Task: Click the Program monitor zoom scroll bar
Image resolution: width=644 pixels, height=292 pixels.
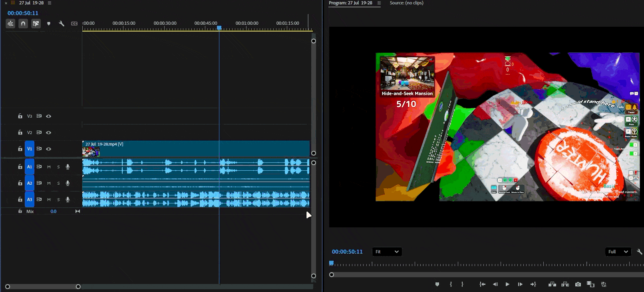Action: click(x=487, y=275)
